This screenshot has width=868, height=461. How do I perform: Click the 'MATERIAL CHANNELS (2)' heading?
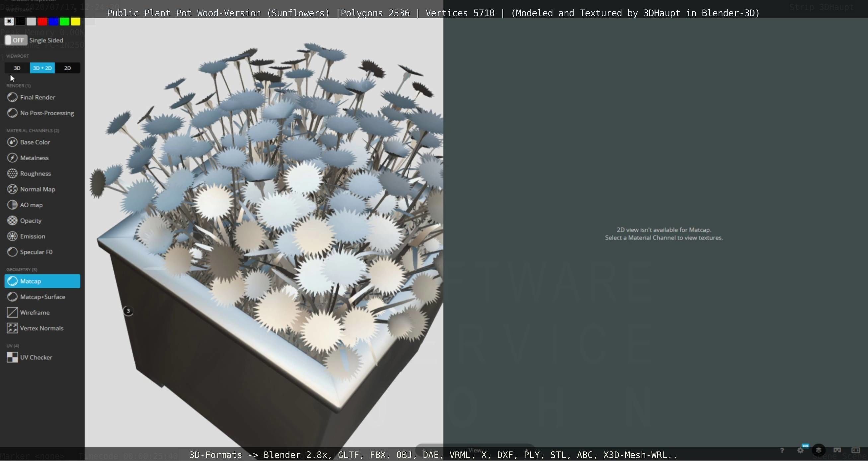(x=33, y=131)
